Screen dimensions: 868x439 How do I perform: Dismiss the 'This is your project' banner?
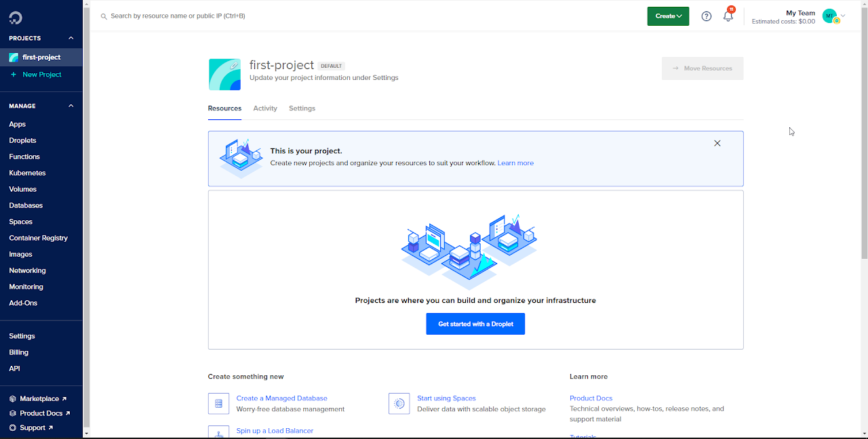(x=717, y=143)
